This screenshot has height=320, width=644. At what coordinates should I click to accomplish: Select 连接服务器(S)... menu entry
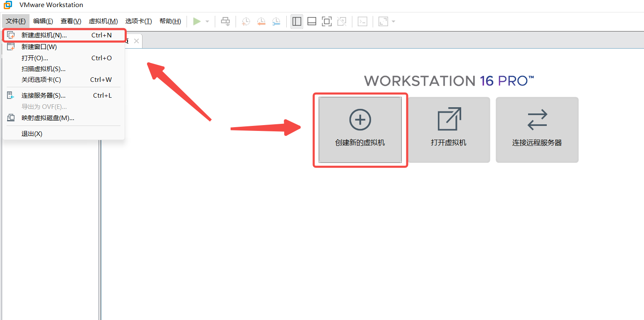click(x=64, y=96)
